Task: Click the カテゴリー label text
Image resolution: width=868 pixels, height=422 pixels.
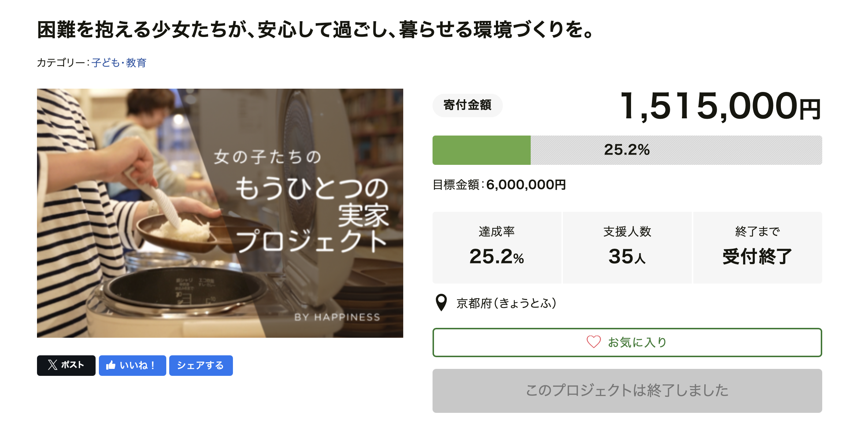Action: tap(61, 63)
